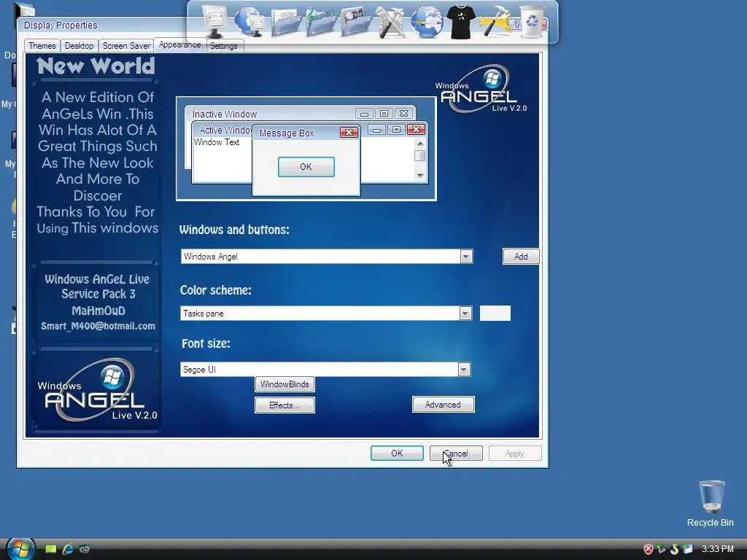The image size is (747, 560).
Task: Open My Computer monitor icon in dock
Action: point(214,21)
